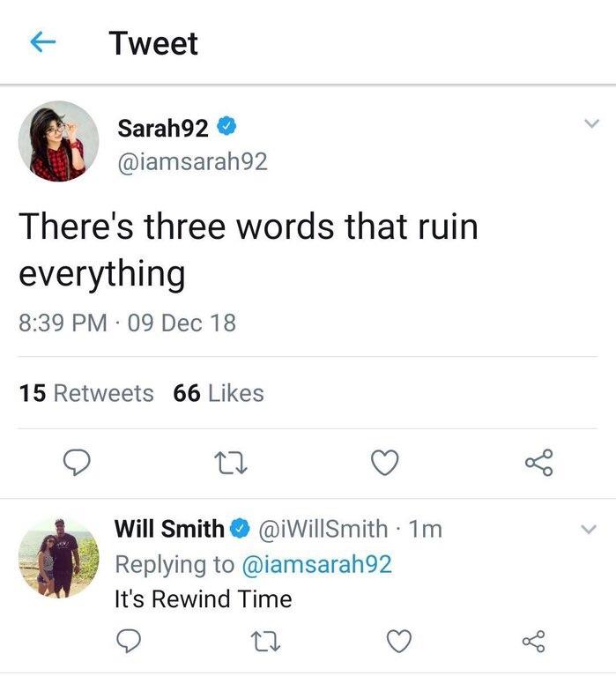Like Will Smith's reply
The height and width of the screenshot is (676, 616).
[399, 641]
